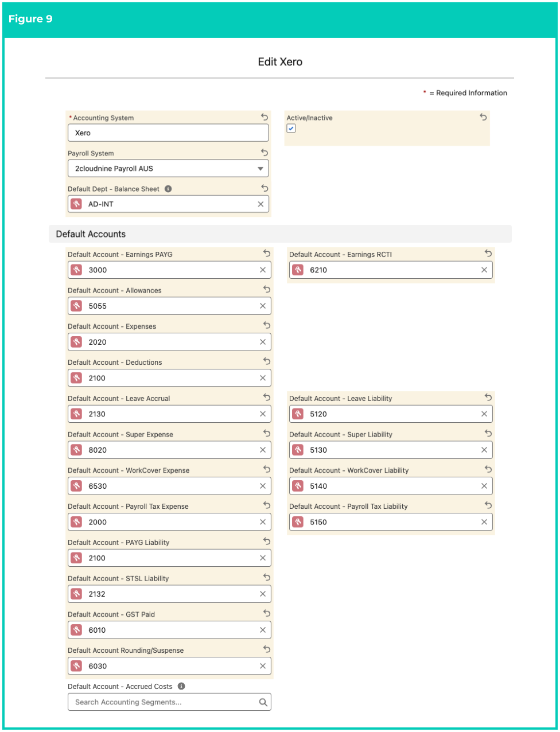Undo Default Account - WorkCover Expense
Image resolution: width=560 pixels, height=732 pixels.
click(267, 469)
